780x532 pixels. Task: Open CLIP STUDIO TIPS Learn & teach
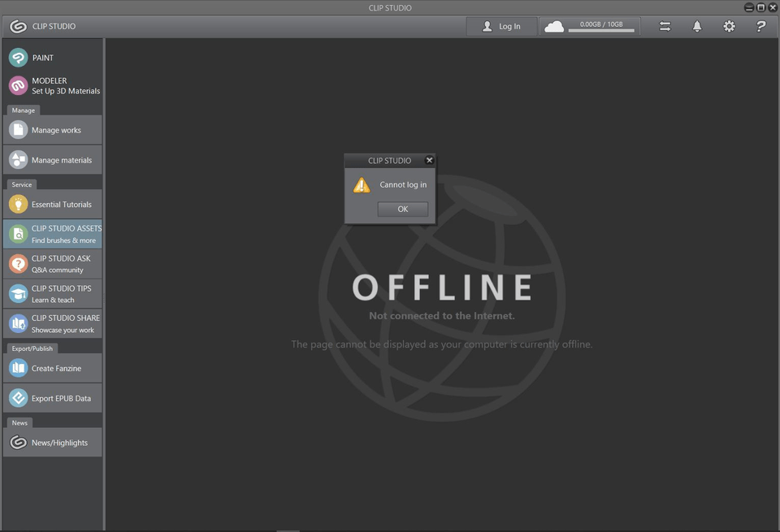point(53,294)
